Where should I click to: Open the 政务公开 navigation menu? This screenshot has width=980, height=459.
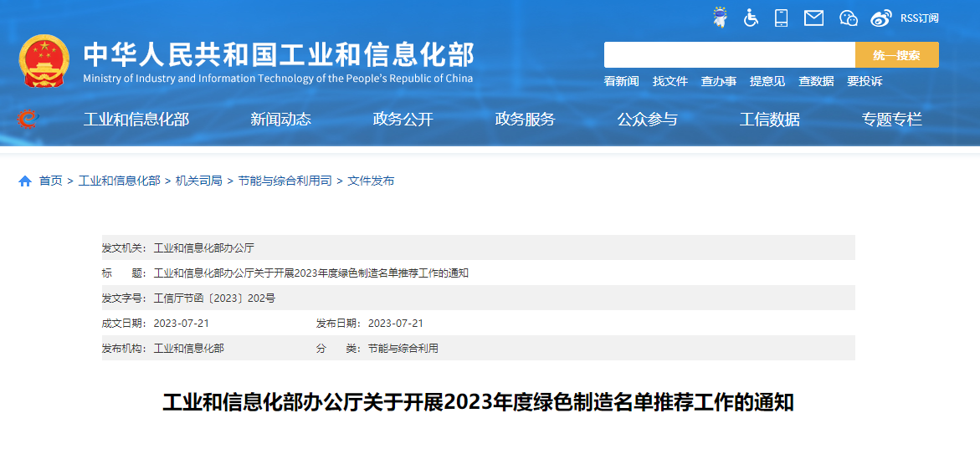pyautogui.click(x=403, y=120)
